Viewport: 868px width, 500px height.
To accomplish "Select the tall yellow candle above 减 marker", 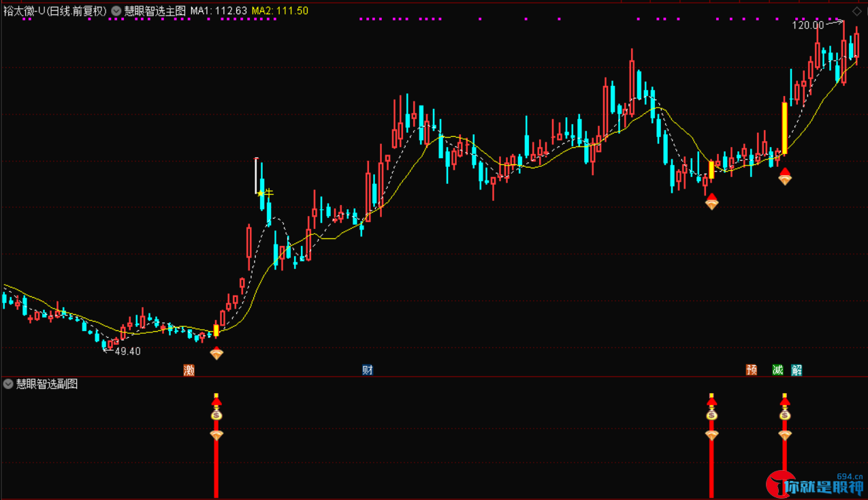I will (x=784, y=128).
